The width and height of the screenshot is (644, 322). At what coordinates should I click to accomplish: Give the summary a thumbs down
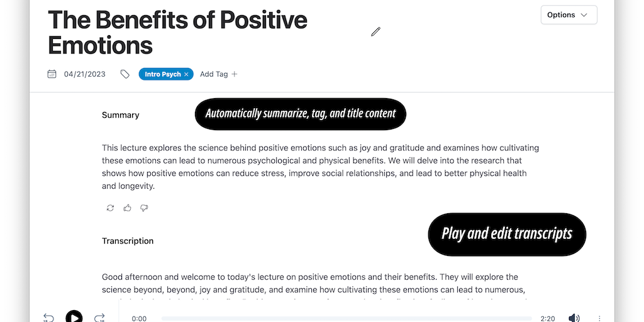144,208
